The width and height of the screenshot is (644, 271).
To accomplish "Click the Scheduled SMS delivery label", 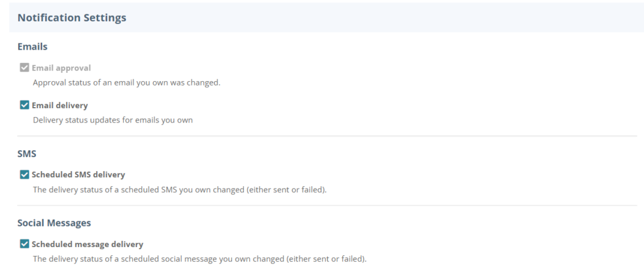I will coord(79,175).
